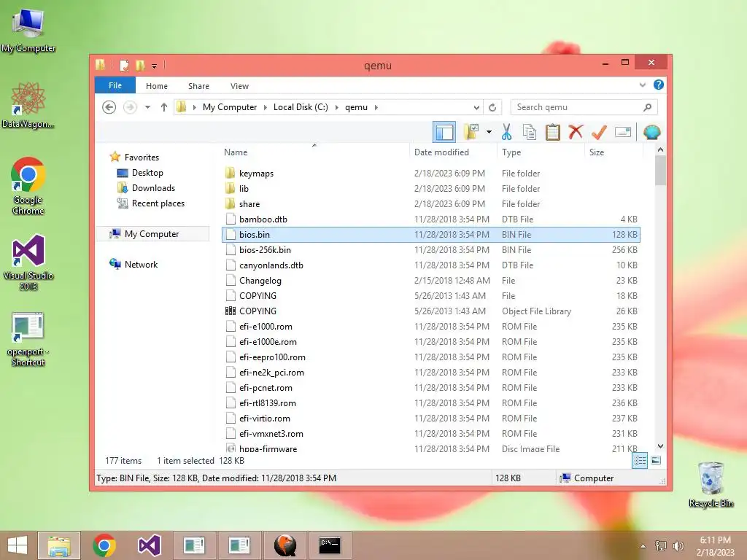Expand the arrow after My Computer breadcrumb

(266, 107)
